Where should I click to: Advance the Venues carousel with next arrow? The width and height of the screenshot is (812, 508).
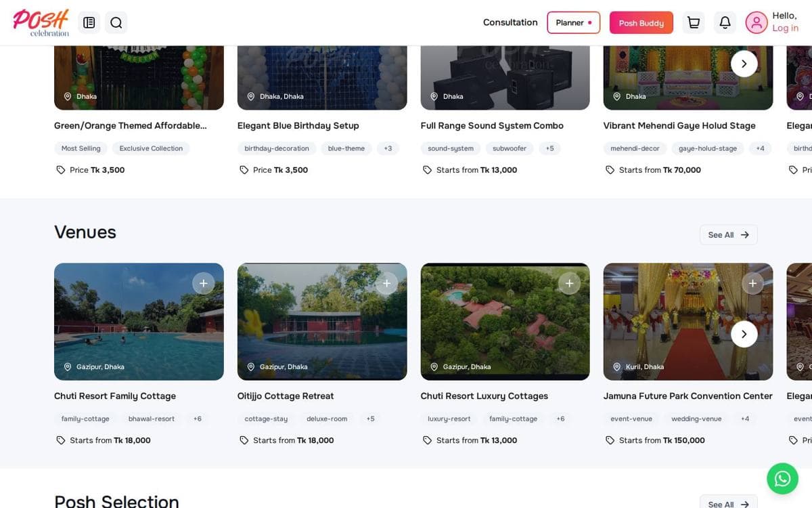click(744, 334)
